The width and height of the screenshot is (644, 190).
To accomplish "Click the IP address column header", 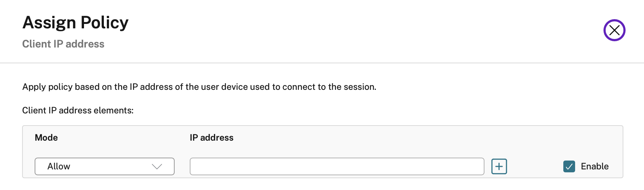I will click(x=211, y=138).
